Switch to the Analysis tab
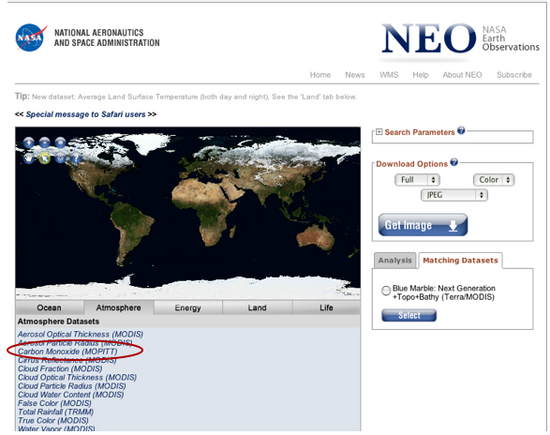This screenshot has height=435, width=550. coord(395,260)
